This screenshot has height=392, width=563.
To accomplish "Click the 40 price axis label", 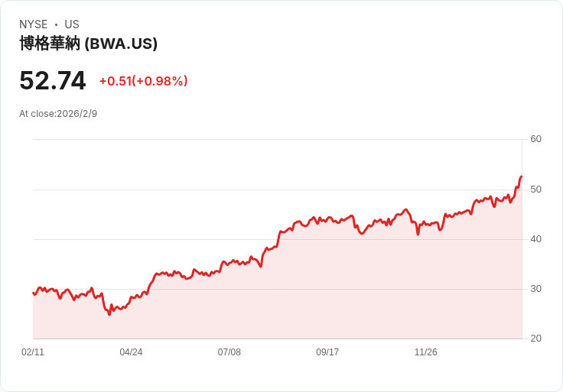I will pyautogui.click(x=535, y=239).
